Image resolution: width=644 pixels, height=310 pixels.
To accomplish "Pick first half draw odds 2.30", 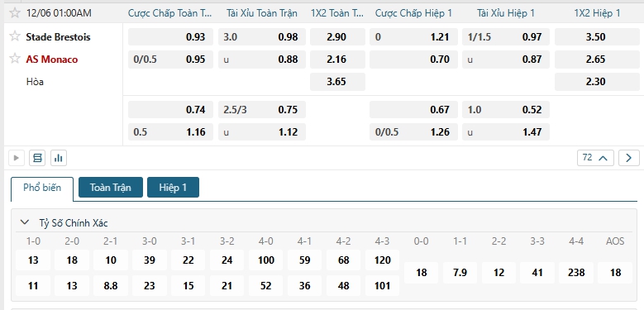I will (x=595, y=82).
